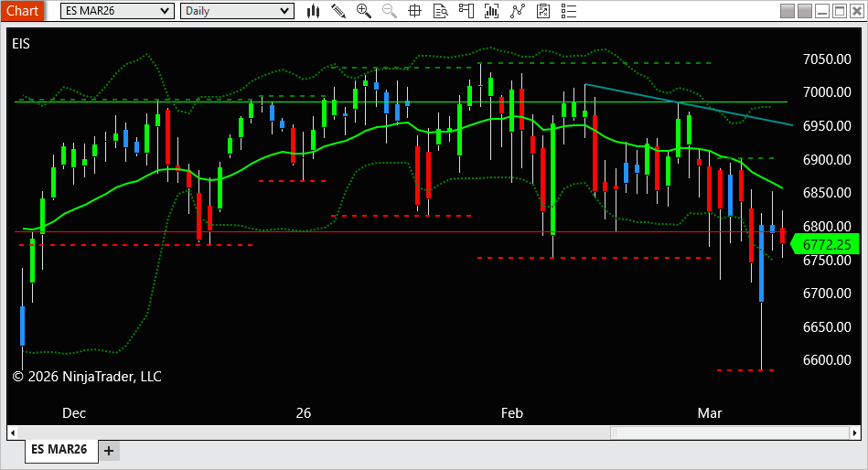Click the Dec time axis label
Image resolution: width=868 pixels, height=470 pixels.
coord(74,413)
